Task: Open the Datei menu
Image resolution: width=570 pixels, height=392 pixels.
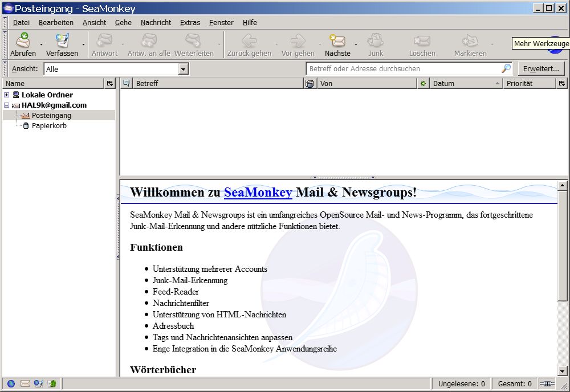Action: point(22,23)
